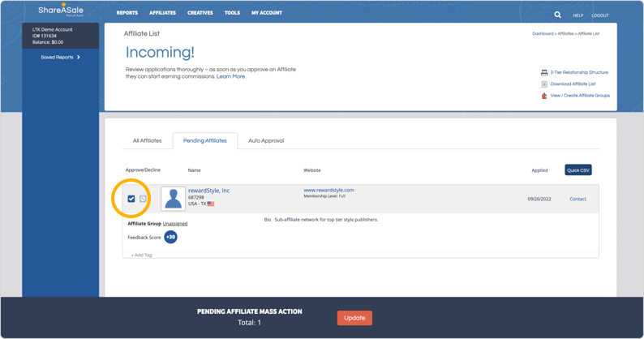Open the Reports menu

tap(127, 13)
